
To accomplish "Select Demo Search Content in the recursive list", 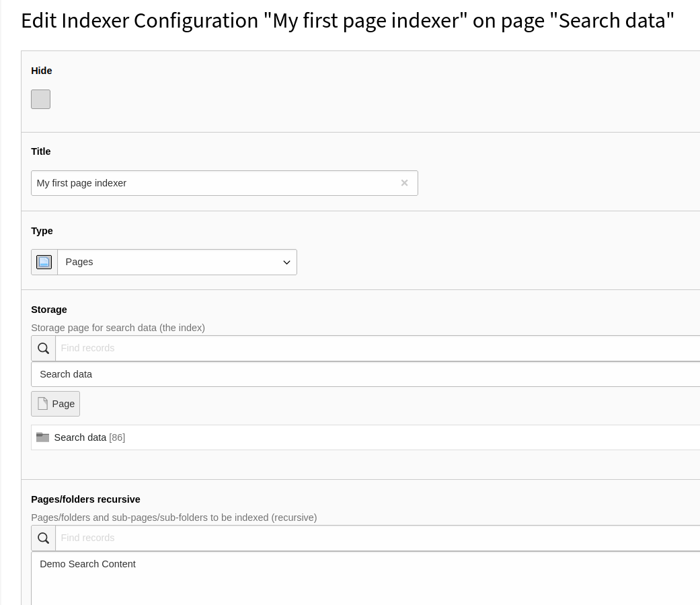I will (87, 564).
